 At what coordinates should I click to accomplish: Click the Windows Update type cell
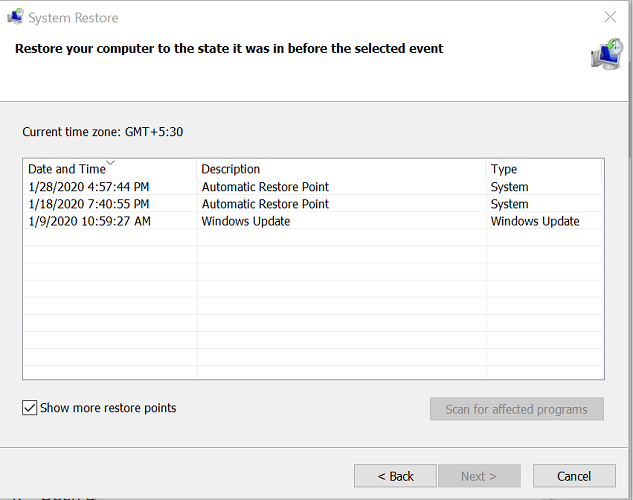[535, 221]
